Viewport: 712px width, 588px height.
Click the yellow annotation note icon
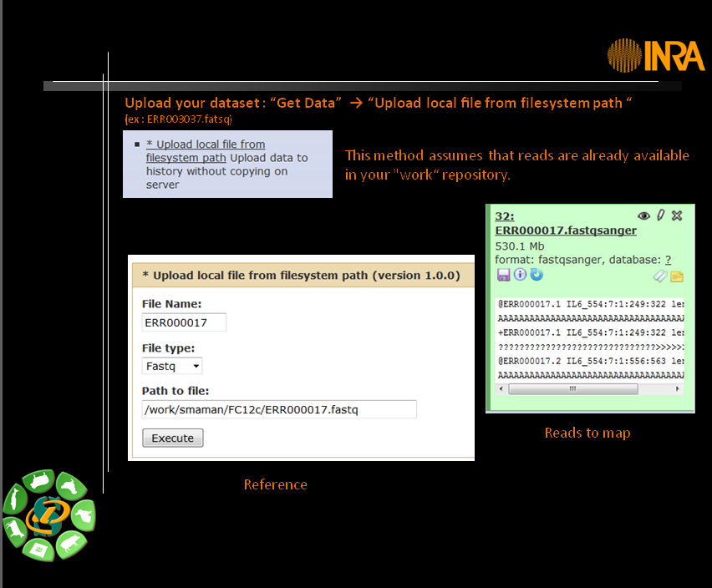point(677,276)
